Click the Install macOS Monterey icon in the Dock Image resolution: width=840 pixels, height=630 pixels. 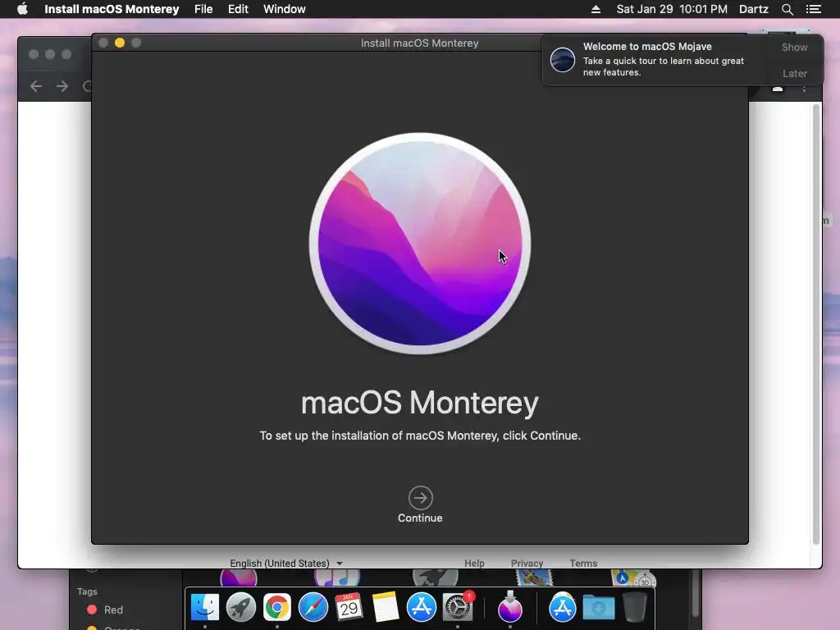[x=509, y=608]
